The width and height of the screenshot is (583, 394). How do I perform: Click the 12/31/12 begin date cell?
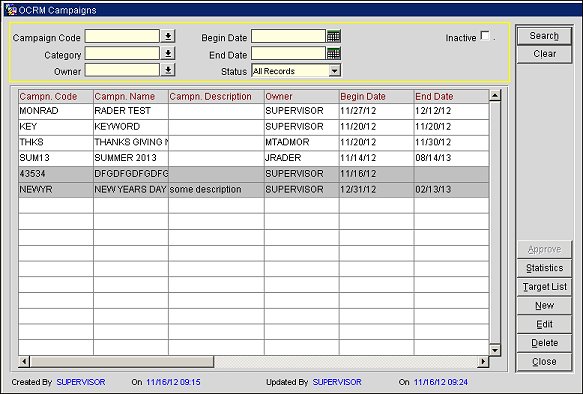coord(377,190)
